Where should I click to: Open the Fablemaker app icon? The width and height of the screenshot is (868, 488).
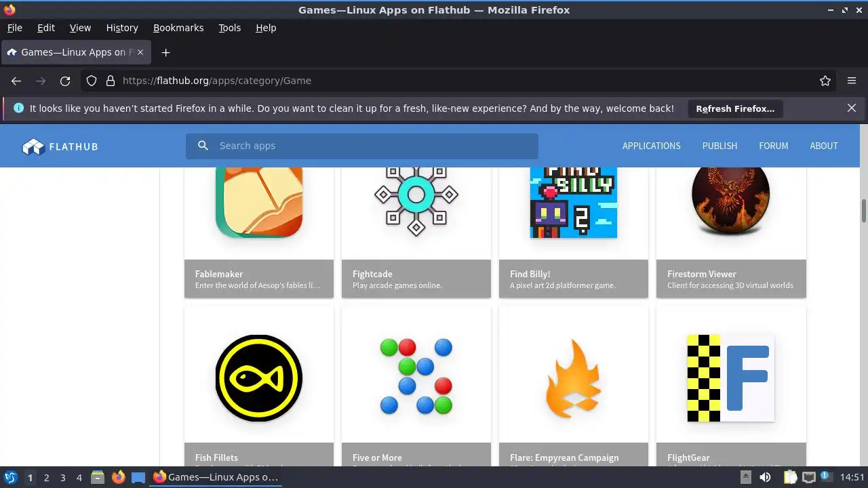[x=259, y=202]
